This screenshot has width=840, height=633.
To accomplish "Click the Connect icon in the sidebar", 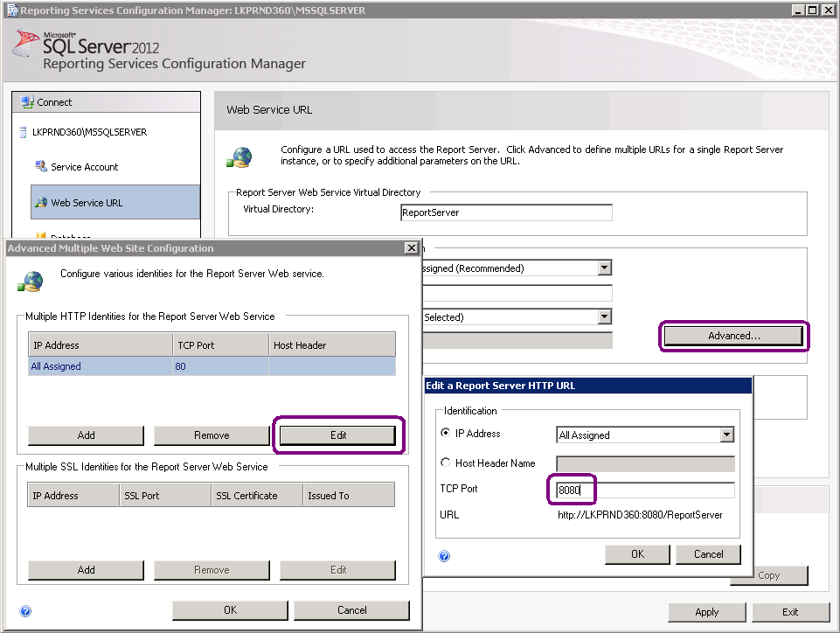I will click(27, 101).
